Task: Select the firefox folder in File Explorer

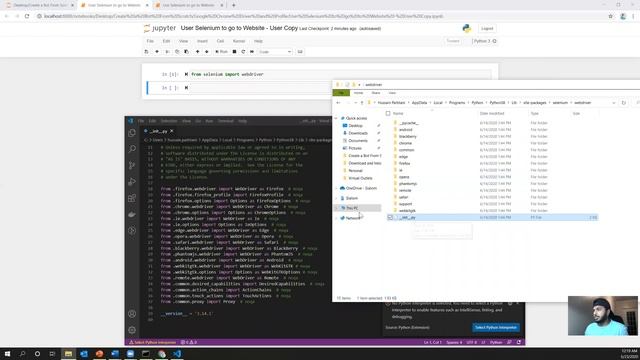Action: tap(404, 163)
